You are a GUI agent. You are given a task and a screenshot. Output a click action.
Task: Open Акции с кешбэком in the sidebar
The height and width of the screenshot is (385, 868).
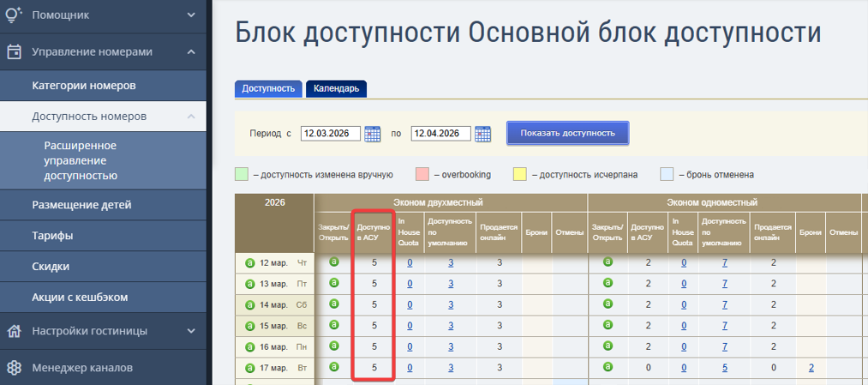(103, 298)
